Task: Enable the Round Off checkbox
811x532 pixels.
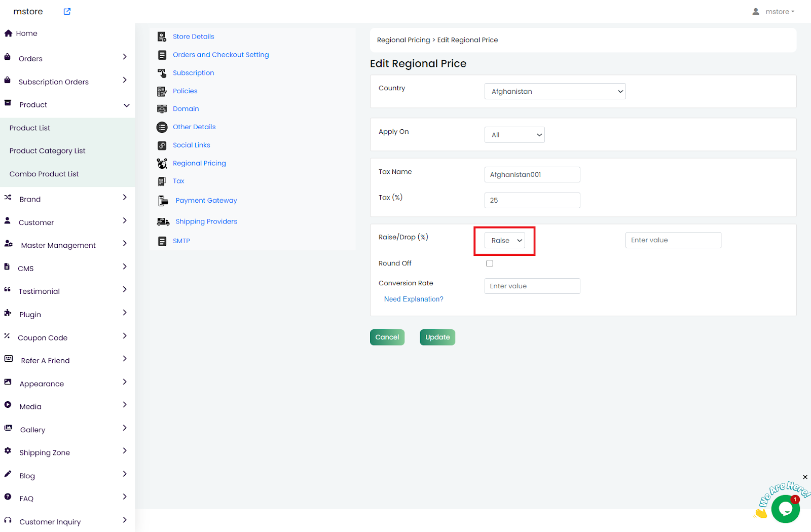Action: tap(490, 263)
